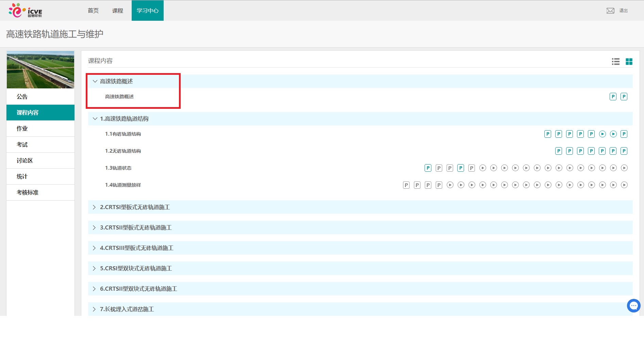Screen dimensions: 644x340
Task: Open 公告 in the sidebar
Action: point(40,97)
